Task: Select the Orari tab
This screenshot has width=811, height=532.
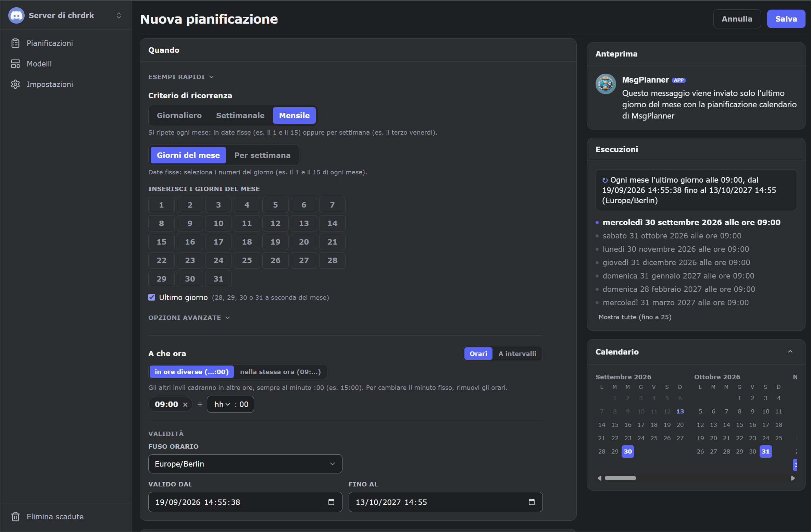Action: pos(478,354)
